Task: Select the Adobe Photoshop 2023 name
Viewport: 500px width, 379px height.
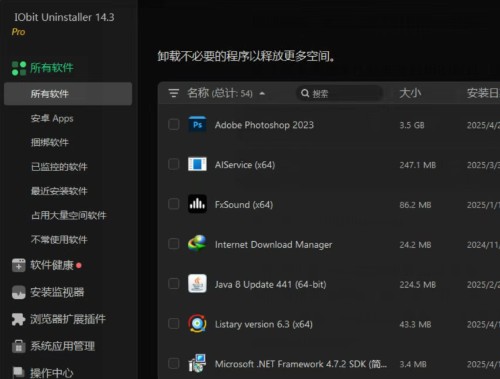Action: click(264, 125)
